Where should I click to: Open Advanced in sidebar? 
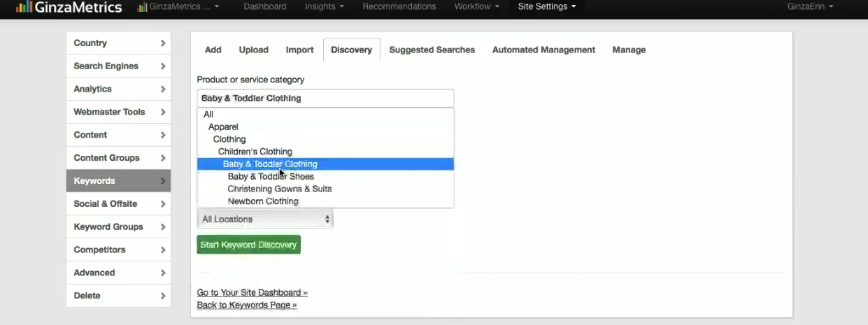pos(118,273)
